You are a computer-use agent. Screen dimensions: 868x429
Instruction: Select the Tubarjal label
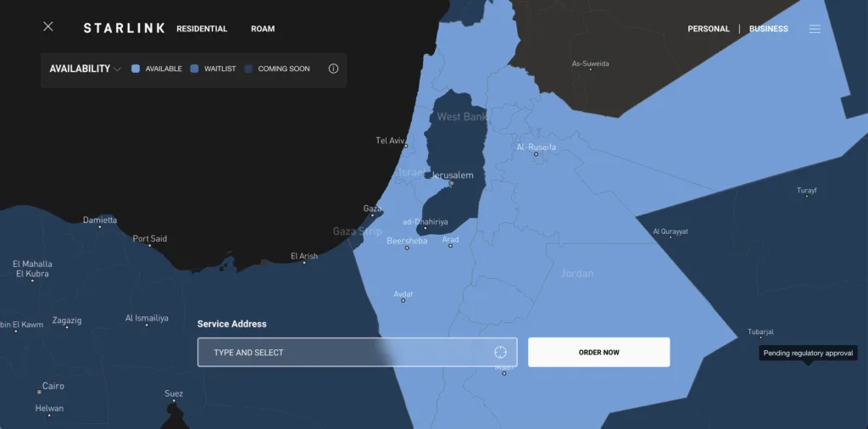760,331
